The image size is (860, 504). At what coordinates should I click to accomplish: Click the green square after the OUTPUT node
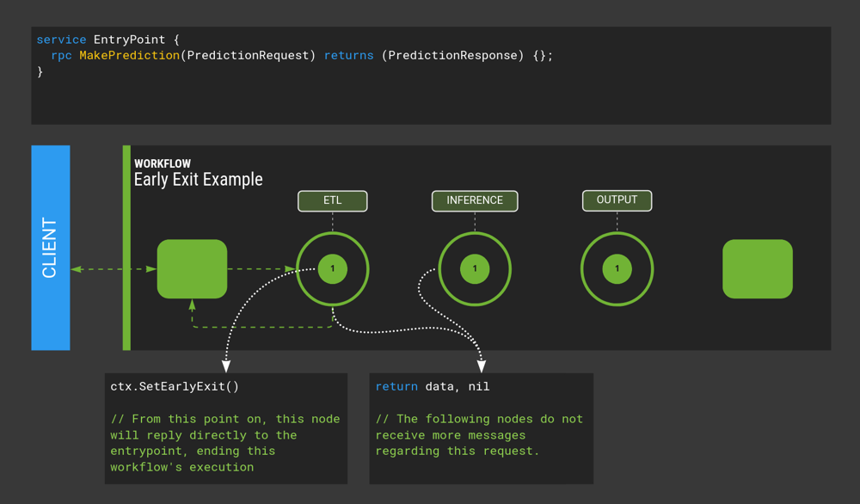coord(758,268)
